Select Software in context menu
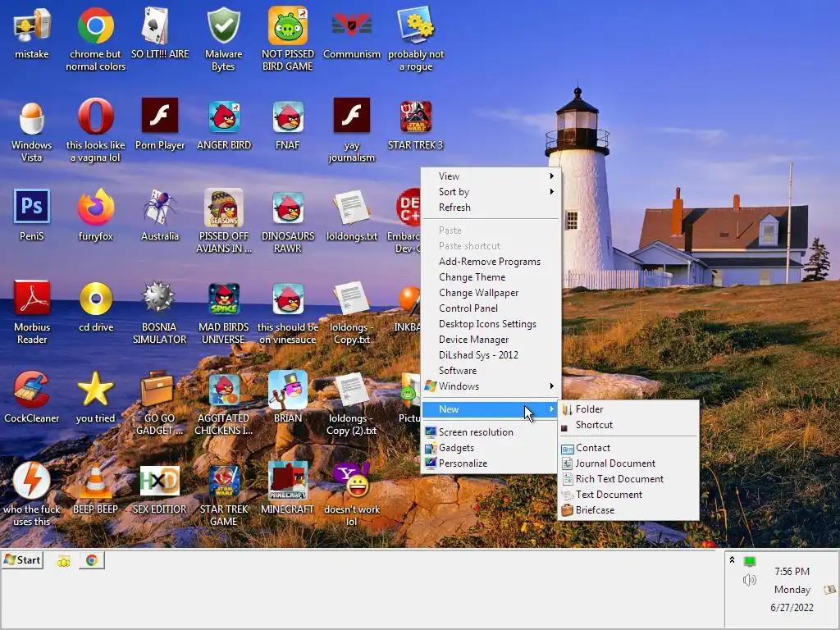 tap(491, 371)
